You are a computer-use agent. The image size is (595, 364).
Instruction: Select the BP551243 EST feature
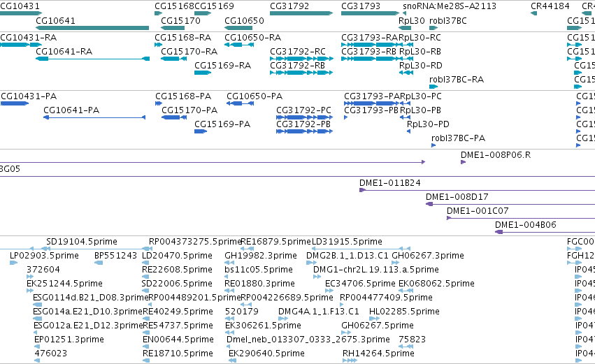pos(99,263)
